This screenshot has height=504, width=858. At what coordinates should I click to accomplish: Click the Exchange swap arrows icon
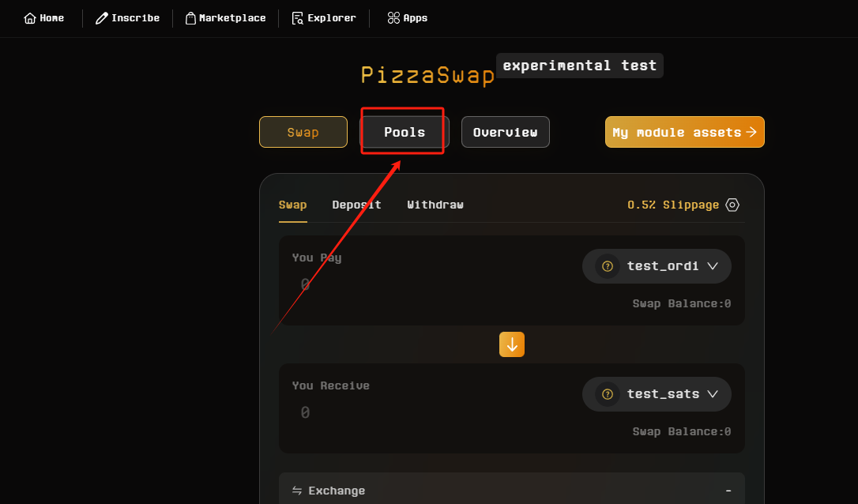(297, 491)
